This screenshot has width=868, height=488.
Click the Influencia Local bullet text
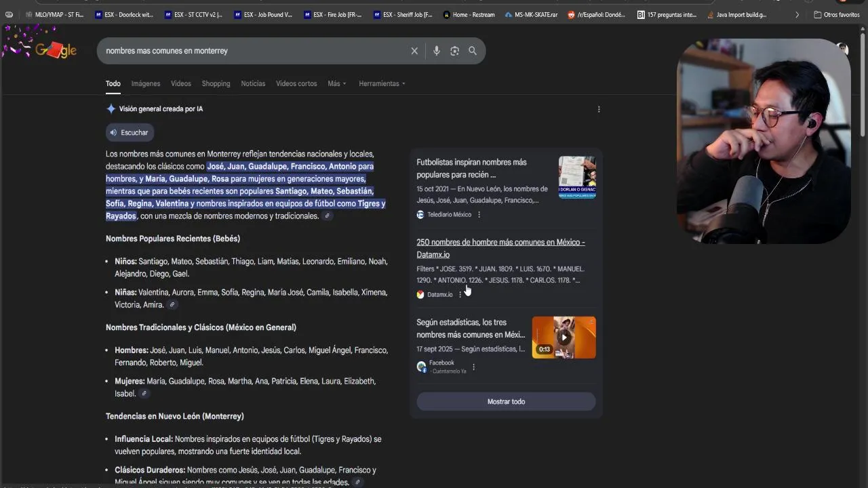pyautogui.click(x=248, y=445)
